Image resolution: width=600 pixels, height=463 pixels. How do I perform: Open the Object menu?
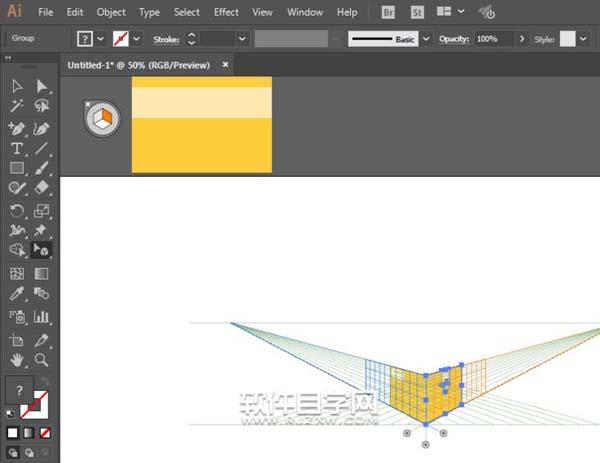coord(111,12)
